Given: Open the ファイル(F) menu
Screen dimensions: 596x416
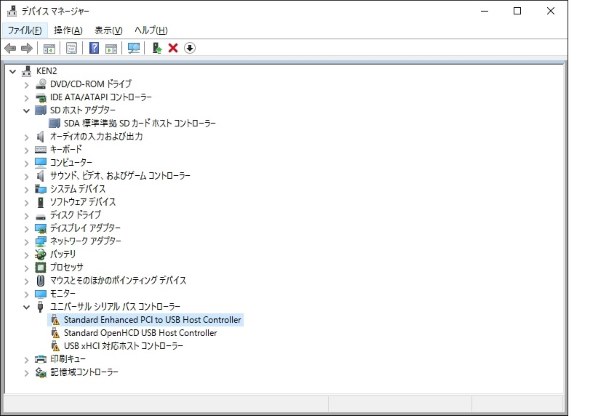Looking at the screenshot, I should [x=25, y=30].
